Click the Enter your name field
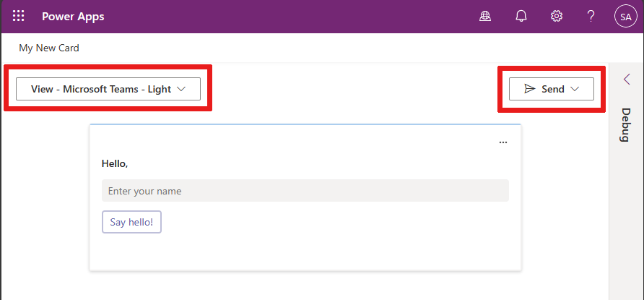 pos(305,191)
